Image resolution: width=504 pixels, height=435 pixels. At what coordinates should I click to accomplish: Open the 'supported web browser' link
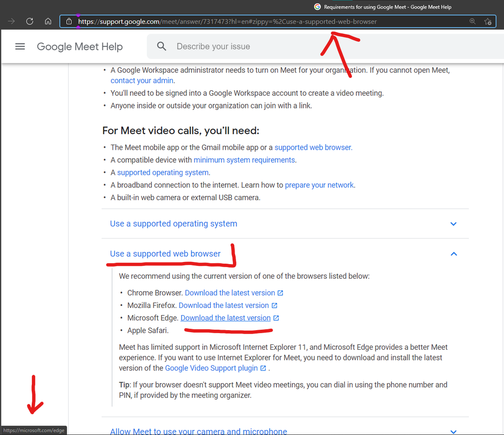pos(313,147)
